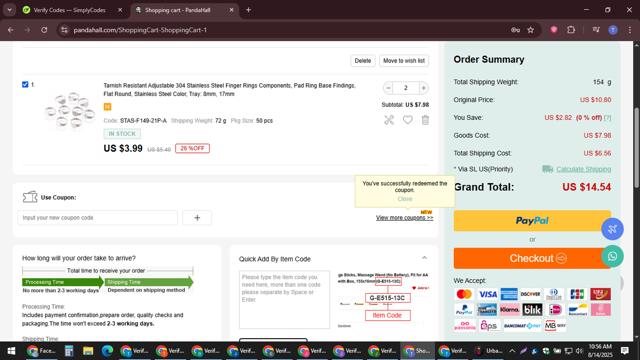Open the WhatsApp chat floating icon
The width and height of the screenshot is (640, 360).
click(x=612, y=256)
